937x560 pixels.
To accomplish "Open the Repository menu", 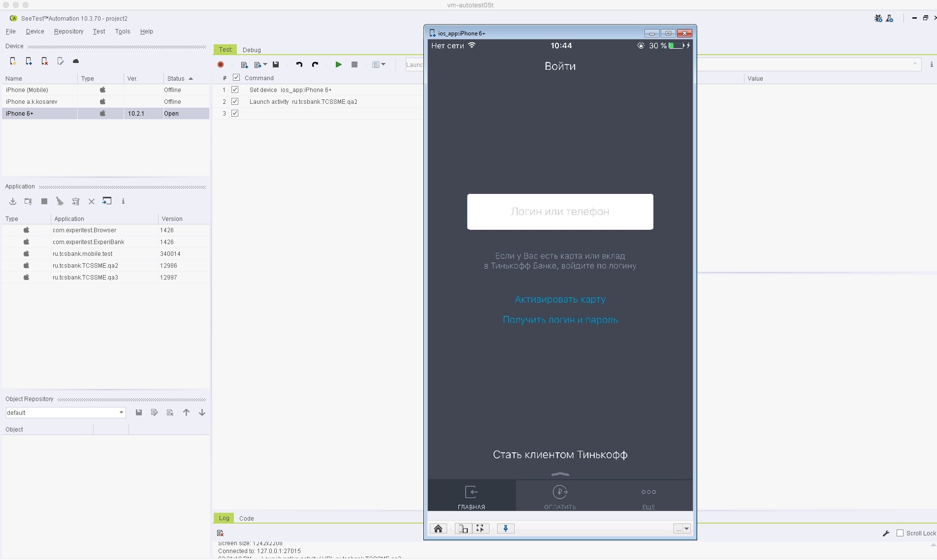I will [x=68, y=31].
